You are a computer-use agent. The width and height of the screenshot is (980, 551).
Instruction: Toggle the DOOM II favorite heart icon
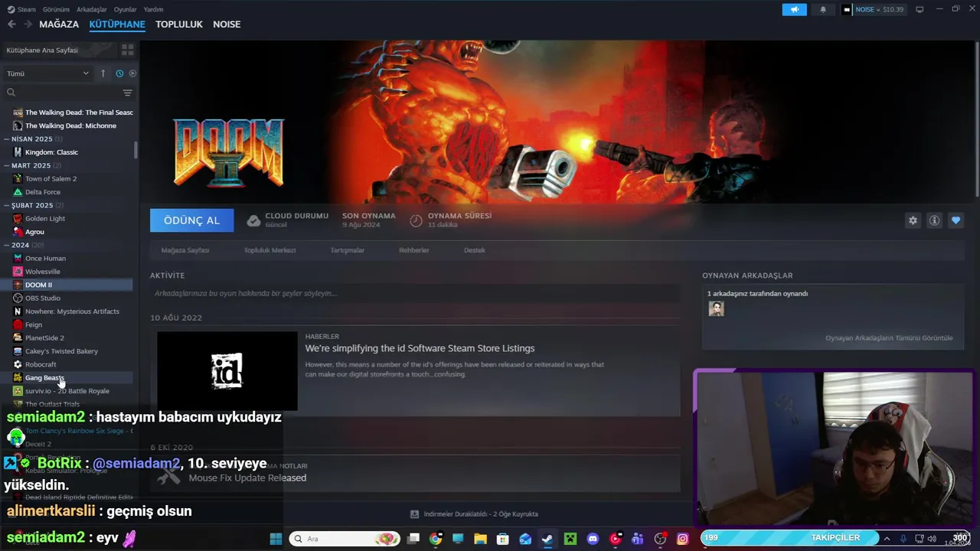pos(955,220)
